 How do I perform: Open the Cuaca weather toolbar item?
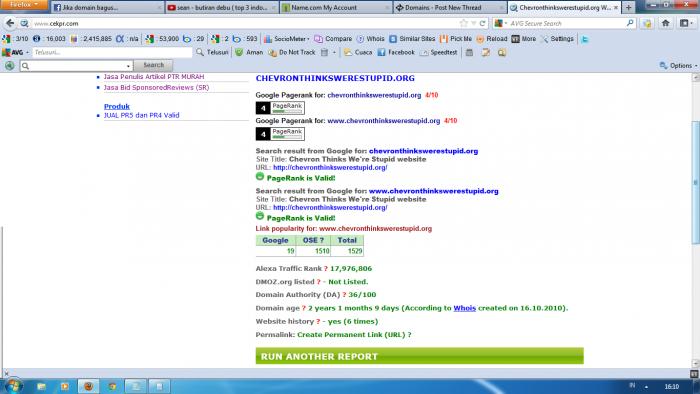pyautogui.click(x=358, y=52)
